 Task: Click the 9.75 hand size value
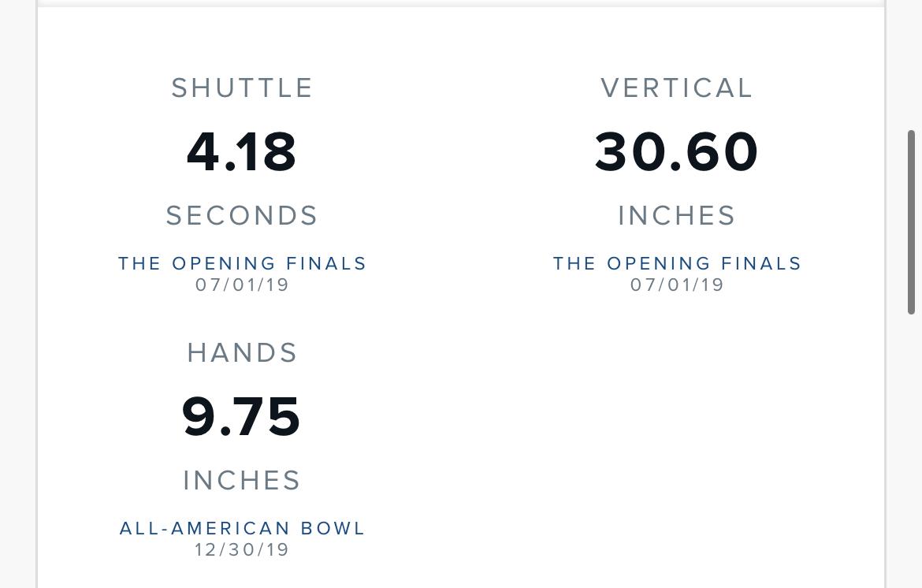[x=241, y=416]
